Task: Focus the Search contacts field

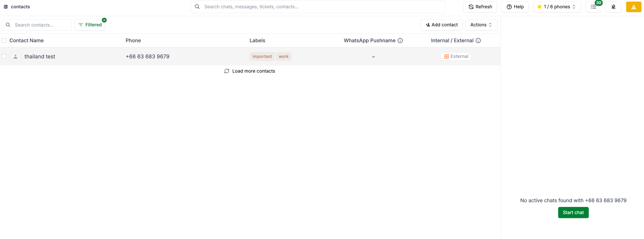Action: (37, 25)
